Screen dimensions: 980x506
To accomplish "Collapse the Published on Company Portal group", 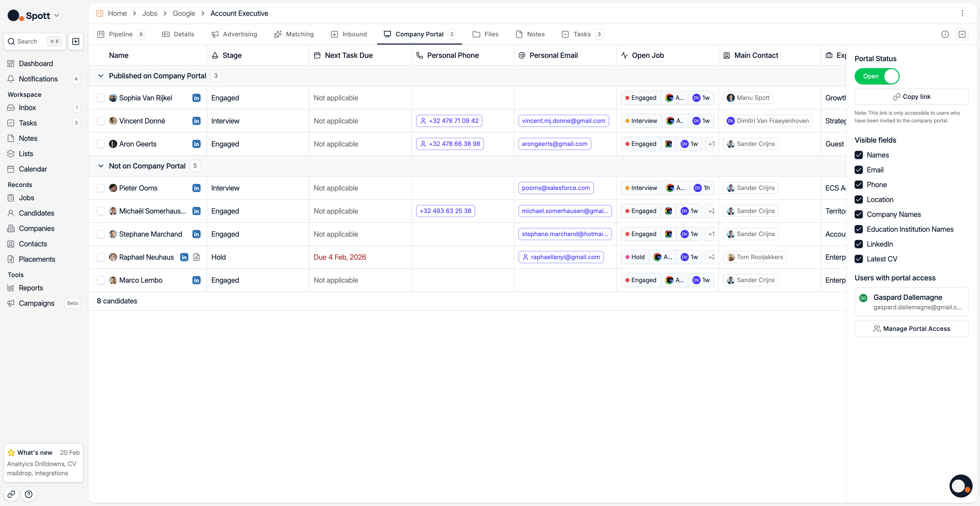I will point(101,76).
